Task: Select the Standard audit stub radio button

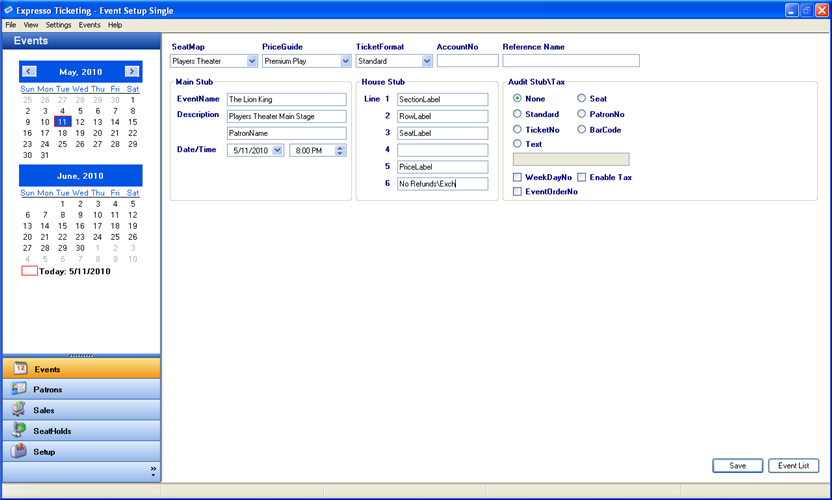Action: [517, 114]
